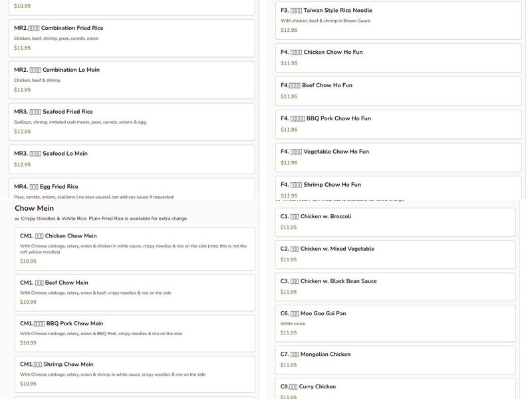Open Chicken w. Mixed Vegetable item

tap(395, 254)
